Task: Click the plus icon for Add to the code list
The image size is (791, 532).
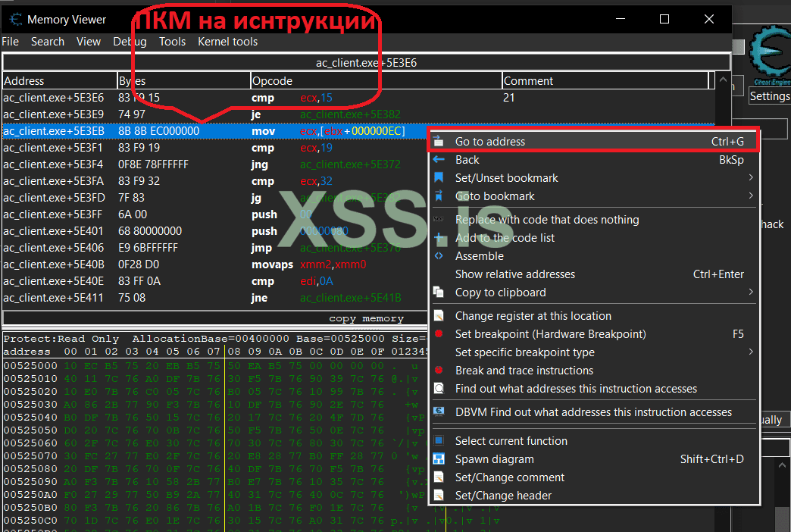Action: (439, 238)
